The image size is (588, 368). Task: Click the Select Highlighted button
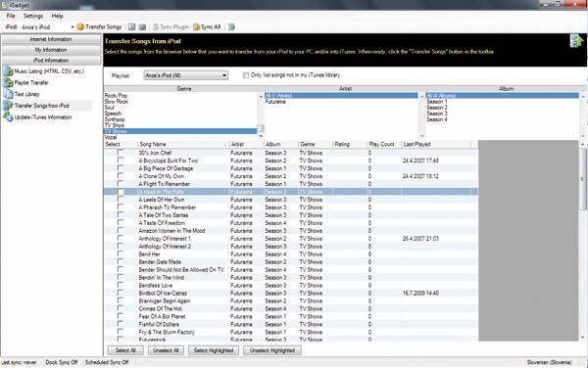point(214,350)
